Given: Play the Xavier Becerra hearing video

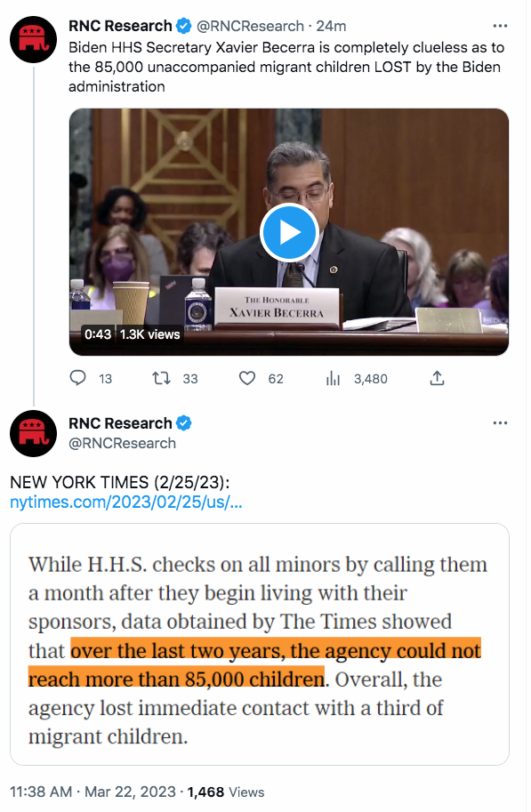Looking at the screenshot, I should click(288, 232).
